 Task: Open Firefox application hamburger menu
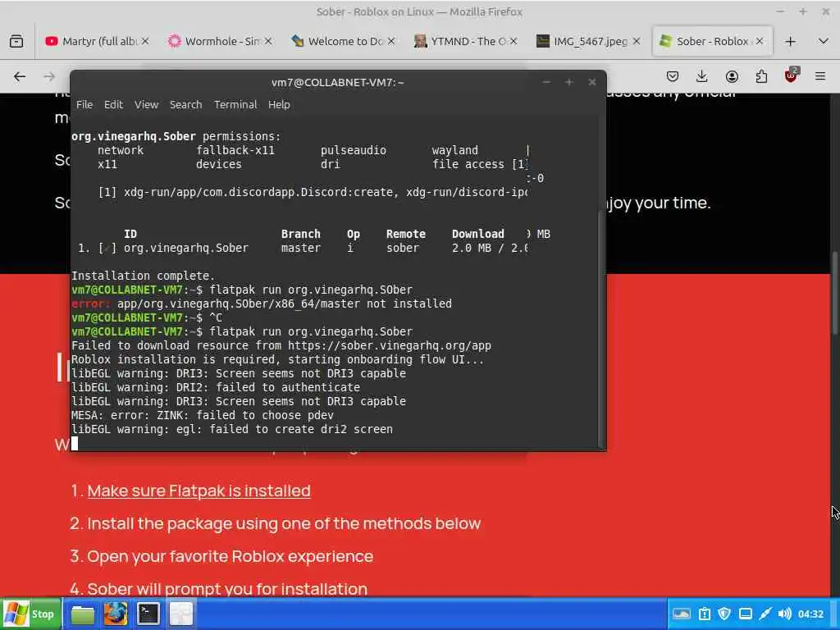[820, 76]
